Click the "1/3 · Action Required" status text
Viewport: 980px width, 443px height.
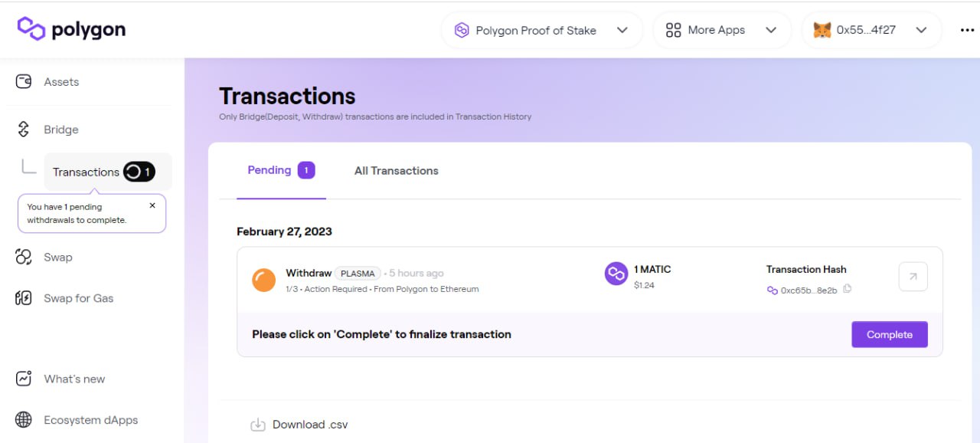327,289
